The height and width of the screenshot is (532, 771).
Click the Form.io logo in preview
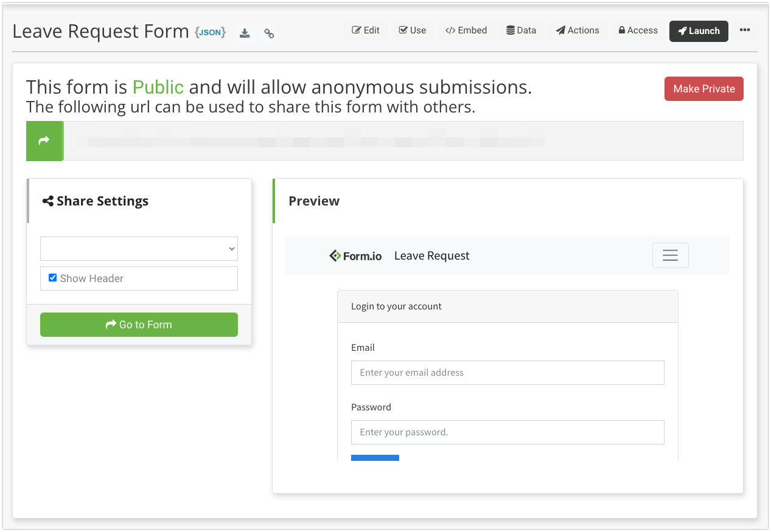355,256
